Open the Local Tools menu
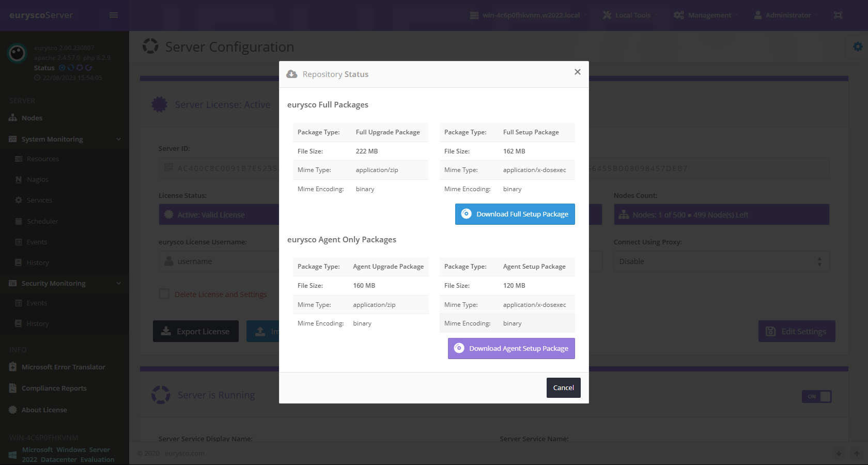This screenshot has width=868, height=465. (630, 15)
